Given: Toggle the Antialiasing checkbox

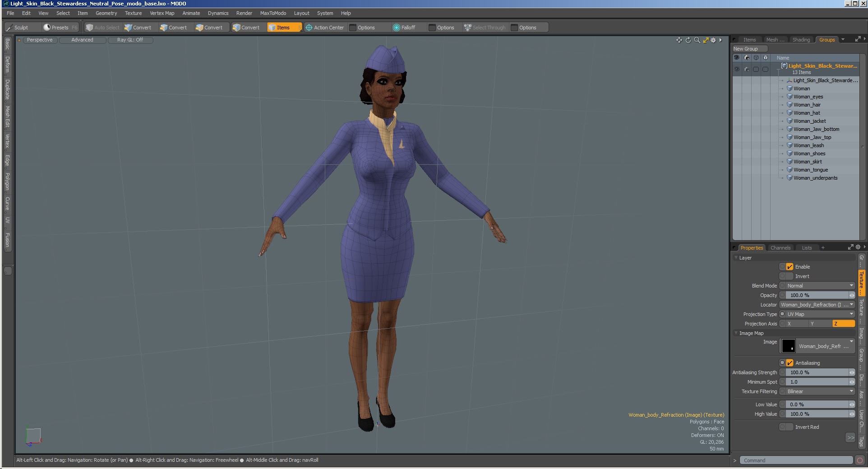Looking at the screenshot, I should coord(790,363).
